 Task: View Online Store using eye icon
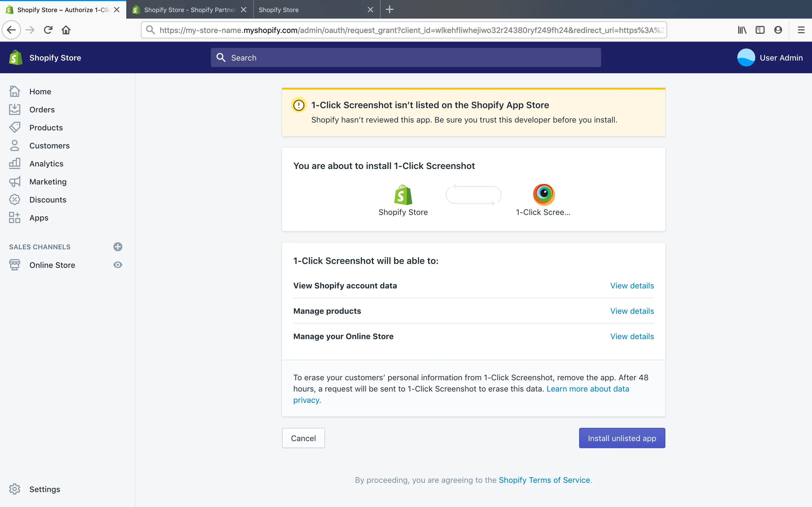pyautogui.click(x=118, y=265)
